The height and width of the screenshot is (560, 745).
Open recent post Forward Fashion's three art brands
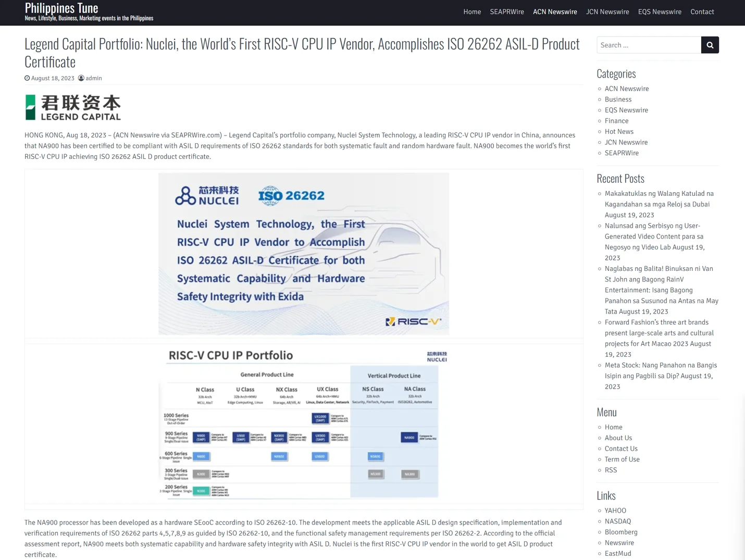659,333
